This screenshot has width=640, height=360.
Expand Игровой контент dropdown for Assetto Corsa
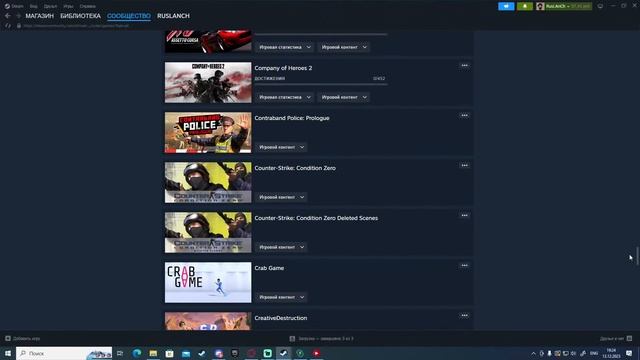coord(344,47)
